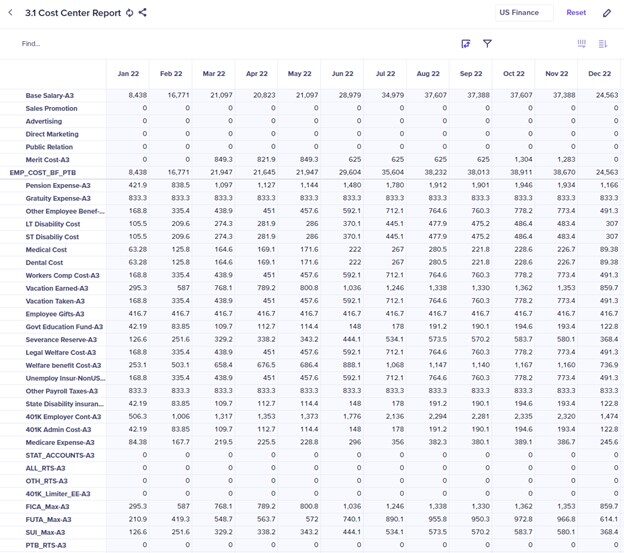Click the Reset link
The image size is (624, 553).
576,13
